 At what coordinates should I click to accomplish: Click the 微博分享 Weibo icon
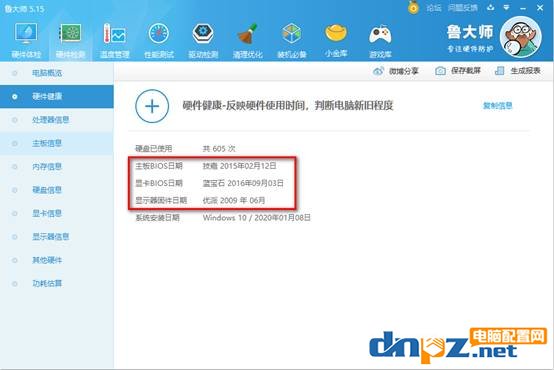pyautogui.click(x=378, y=71)
